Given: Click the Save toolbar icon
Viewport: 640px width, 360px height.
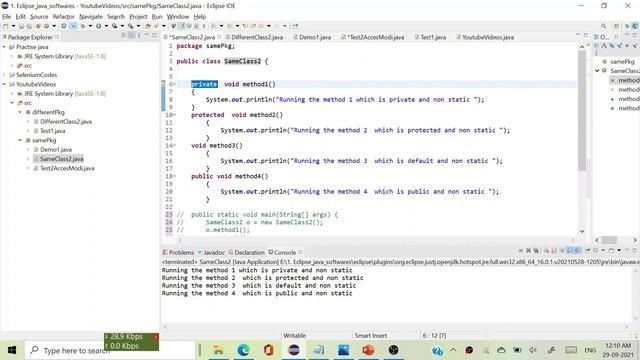Looking at the screenshot, I should point(21,26).
